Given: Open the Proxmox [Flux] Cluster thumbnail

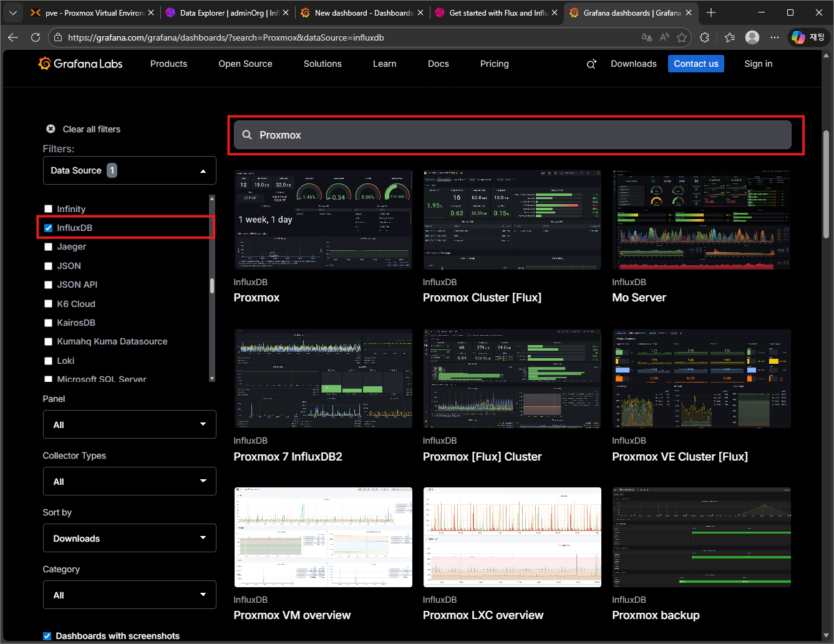Looking at the screenshot, I should pyautogui.click(x=512, y=378).
